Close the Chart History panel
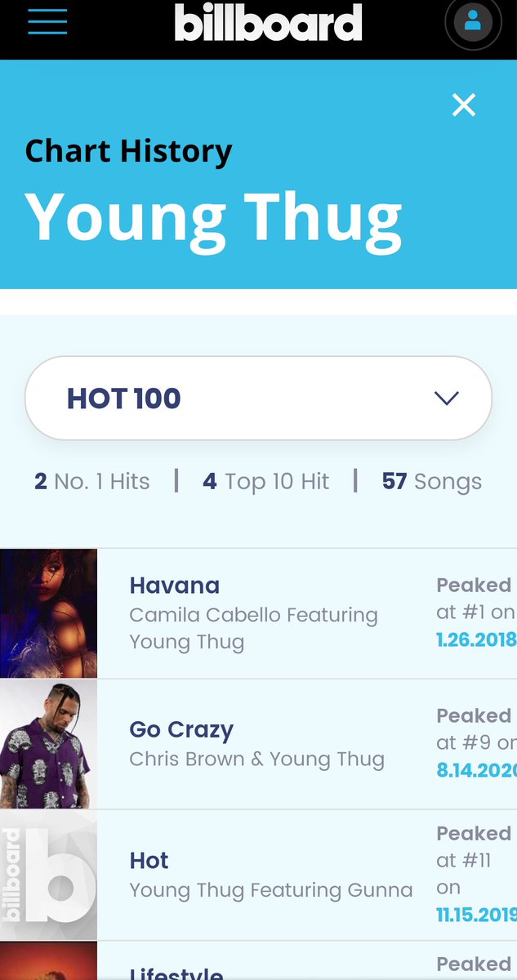The width and height of the screenshot is (517, 980). 464,105
